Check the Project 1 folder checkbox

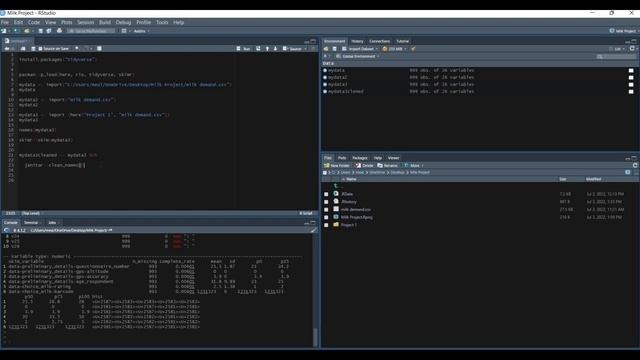pos(326,225)
